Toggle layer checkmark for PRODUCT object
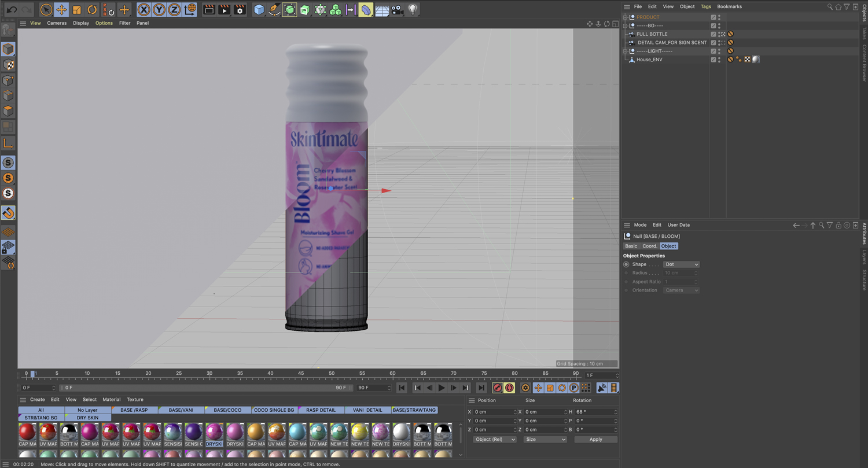This screenshot has width=868, height=468. pos(713,17)
